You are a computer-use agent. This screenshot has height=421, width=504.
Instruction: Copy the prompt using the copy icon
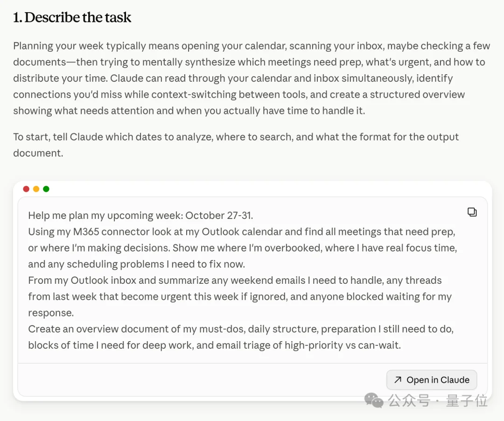tap(472, 212)
